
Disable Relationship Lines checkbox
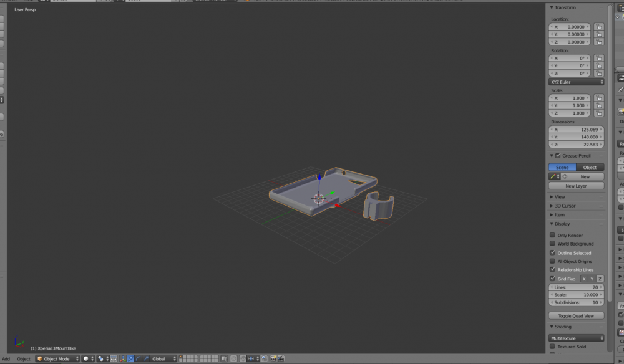[552, 269]
